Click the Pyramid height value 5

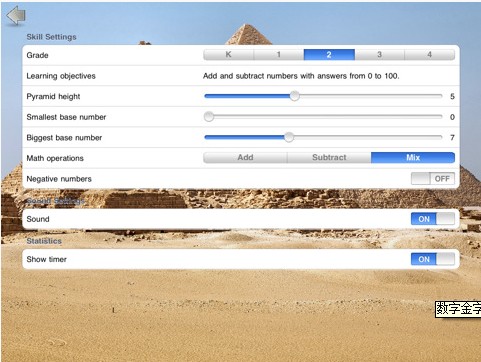[452, 97]
